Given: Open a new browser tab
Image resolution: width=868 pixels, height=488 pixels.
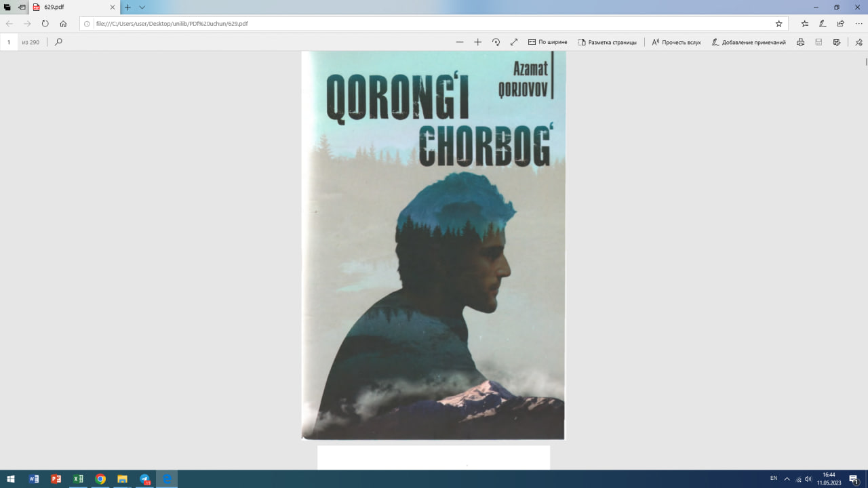Looking at the screenshot, I should pos(127,7).
